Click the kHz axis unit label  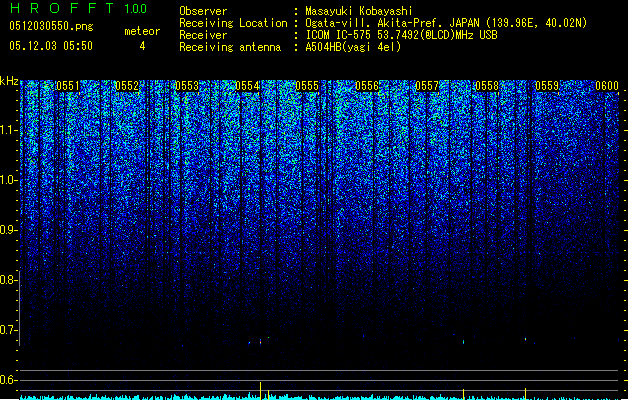click(x=9, y=81)
